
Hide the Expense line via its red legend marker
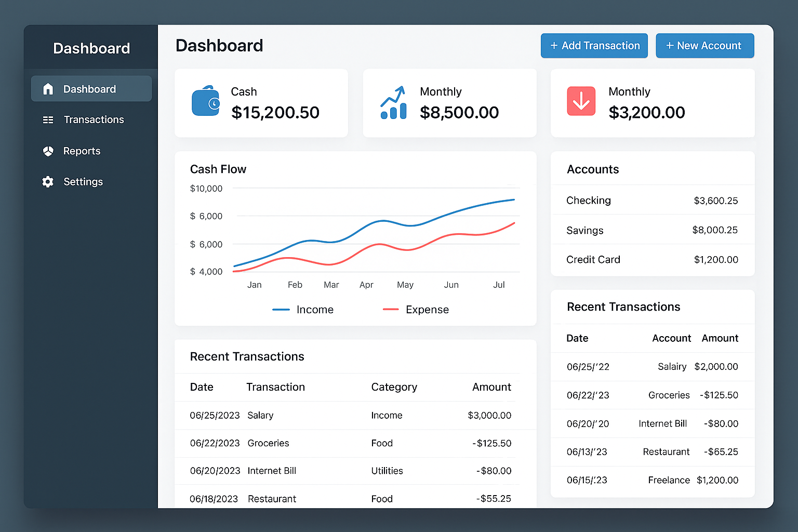pos(391,309)
